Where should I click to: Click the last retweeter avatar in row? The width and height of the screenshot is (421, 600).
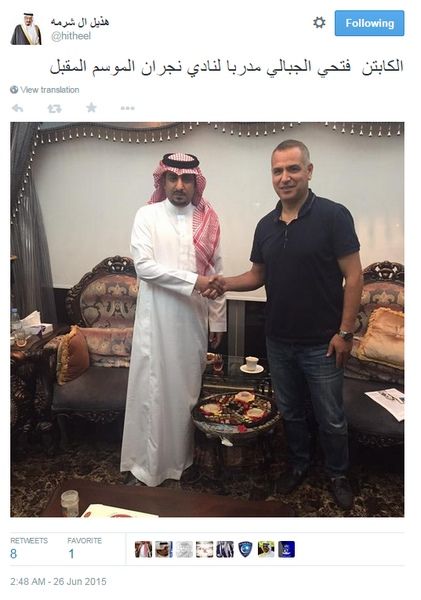click(286, 549)
